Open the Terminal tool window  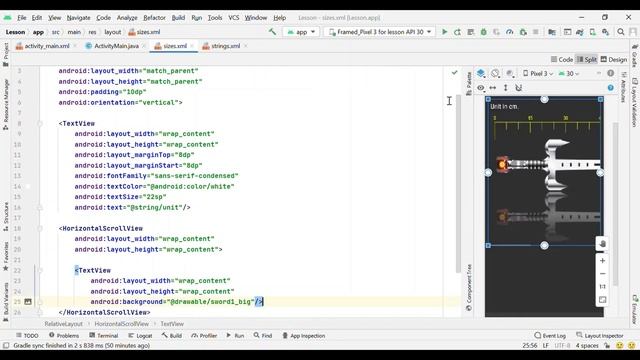(104, 336)
